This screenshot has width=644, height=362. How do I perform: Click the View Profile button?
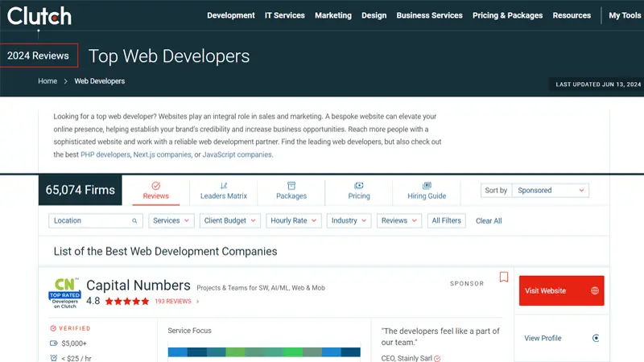tap(561, 338)
